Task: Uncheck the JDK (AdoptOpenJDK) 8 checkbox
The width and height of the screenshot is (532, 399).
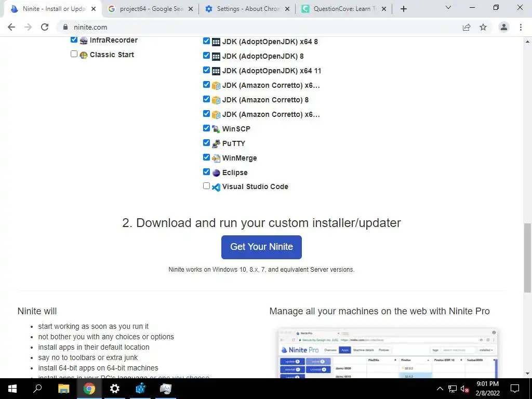Action: [x=206, y=55]
